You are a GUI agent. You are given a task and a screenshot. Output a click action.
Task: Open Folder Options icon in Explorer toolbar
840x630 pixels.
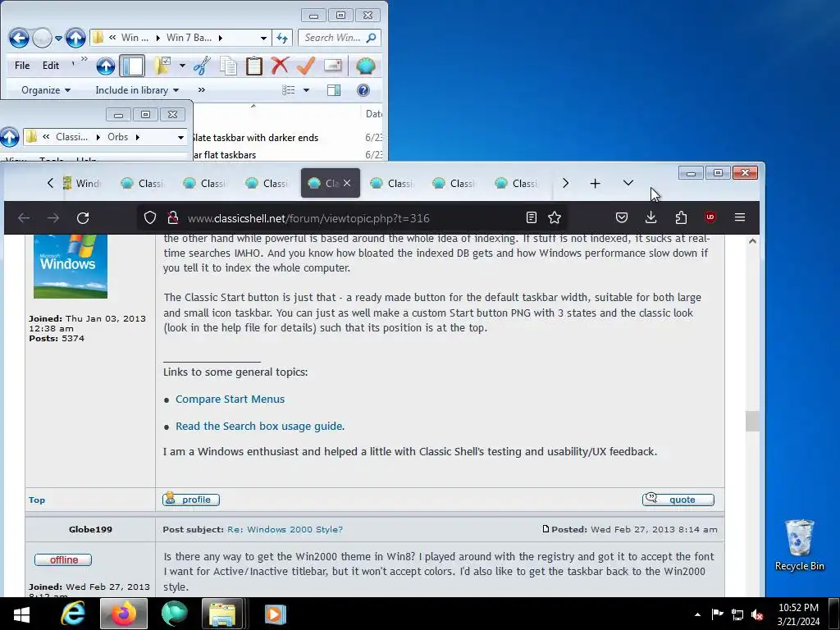[x=162, y=66]
